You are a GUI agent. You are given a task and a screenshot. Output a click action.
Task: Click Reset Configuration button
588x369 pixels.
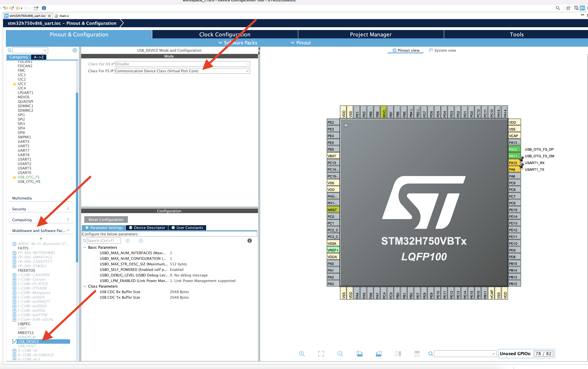(106, 220)
